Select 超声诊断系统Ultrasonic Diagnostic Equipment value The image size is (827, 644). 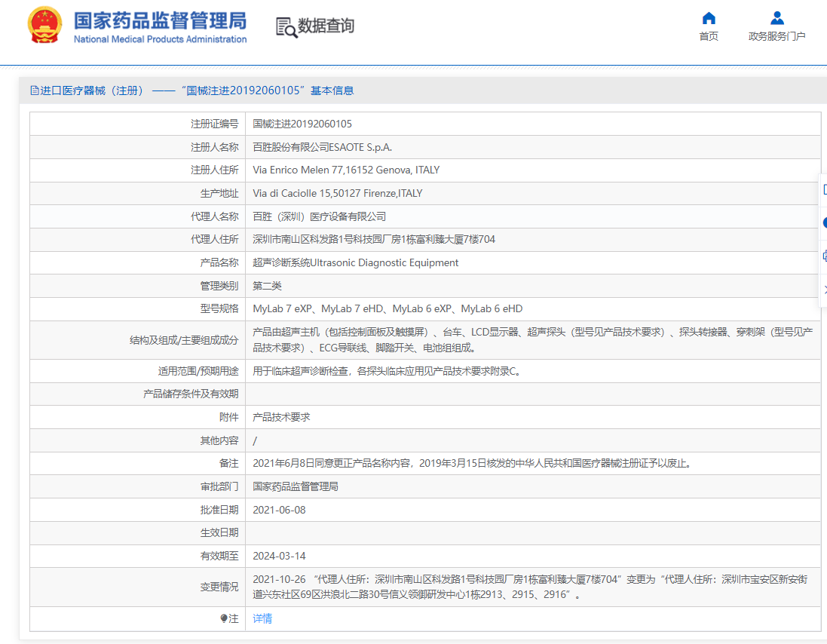coord(356,262)
